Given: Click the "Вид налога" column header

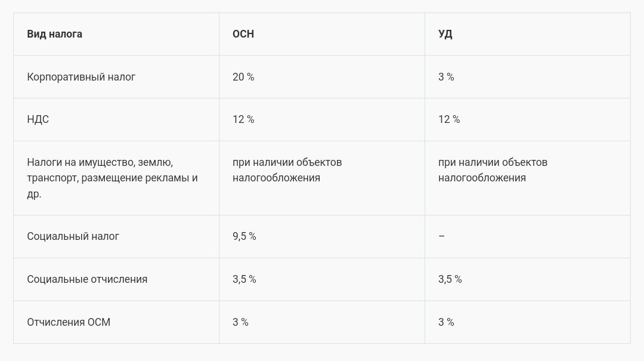Looking at the screenshot, I should tap(55, 34).
